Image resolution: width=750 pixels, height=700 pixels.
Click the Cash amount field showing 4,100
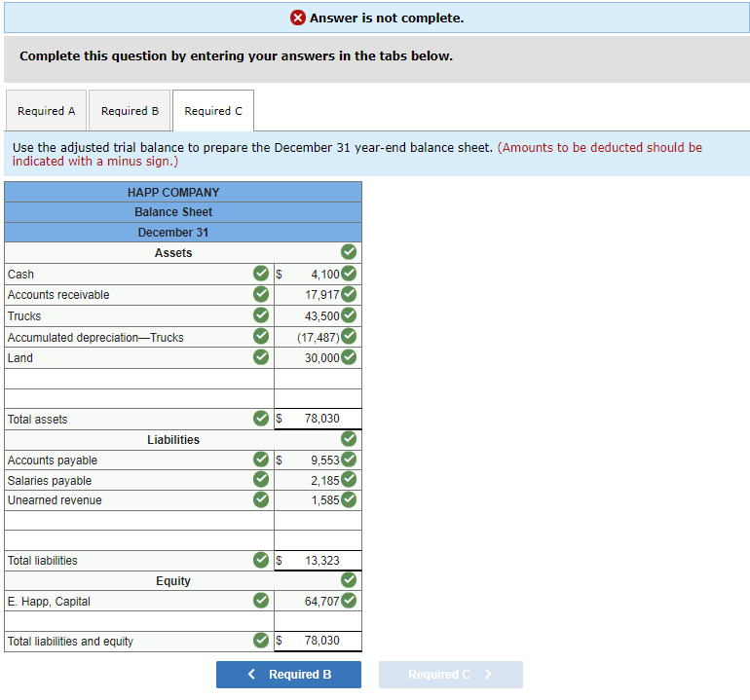[x=318, y=274]
